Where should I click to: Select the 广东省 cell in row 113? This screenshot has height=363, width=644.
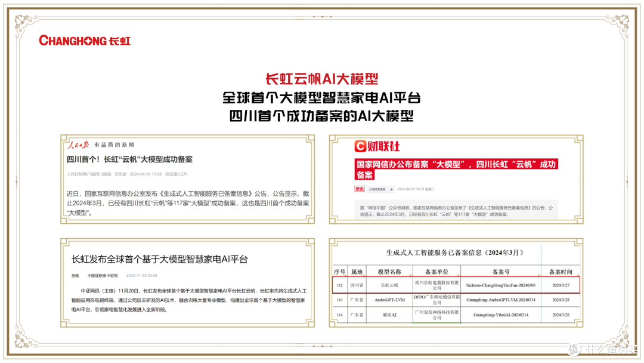(x=357, y=300)
